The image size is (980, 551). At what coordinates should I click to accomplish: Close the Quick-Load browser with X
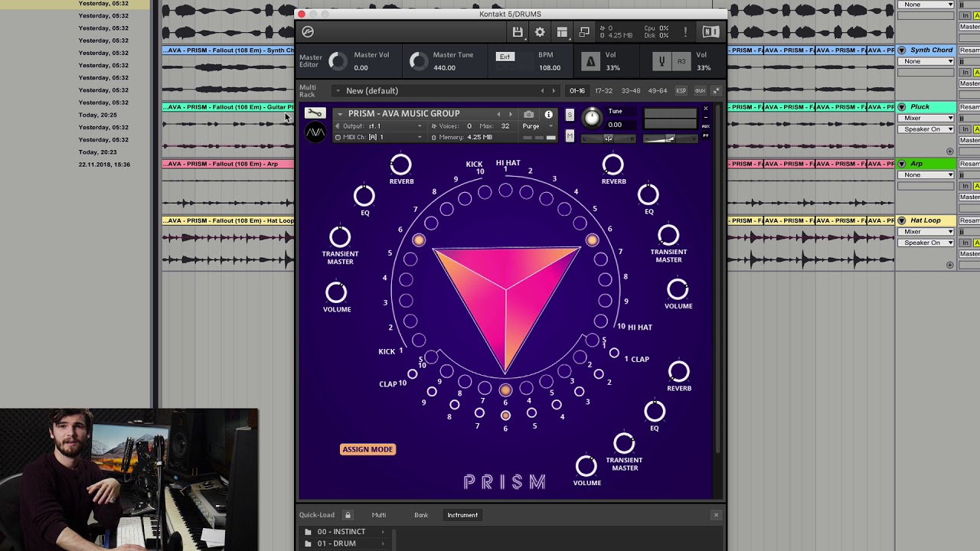(716, 515)
